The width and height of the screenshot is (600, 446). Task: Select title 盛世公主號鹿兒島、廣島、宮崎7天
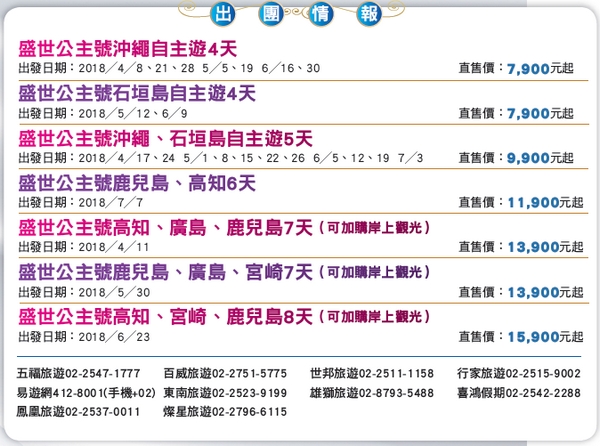(x=165, y=272)
